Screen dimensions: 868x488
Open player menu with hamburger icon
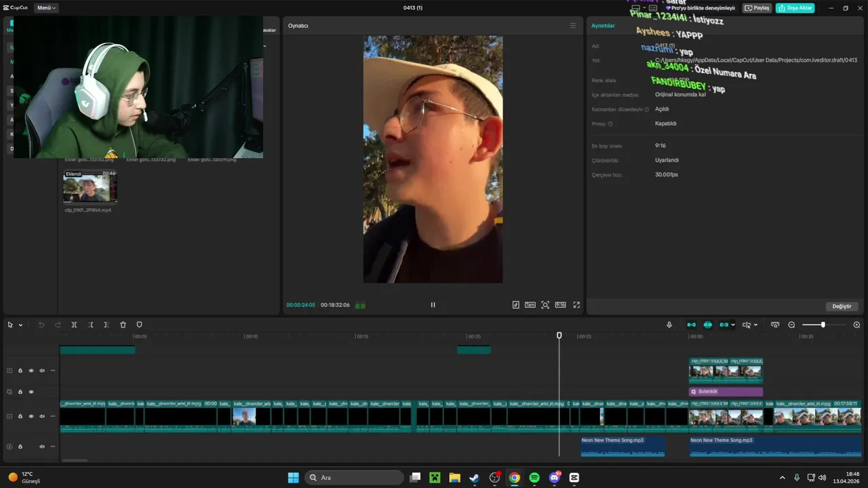pos(573,26)
